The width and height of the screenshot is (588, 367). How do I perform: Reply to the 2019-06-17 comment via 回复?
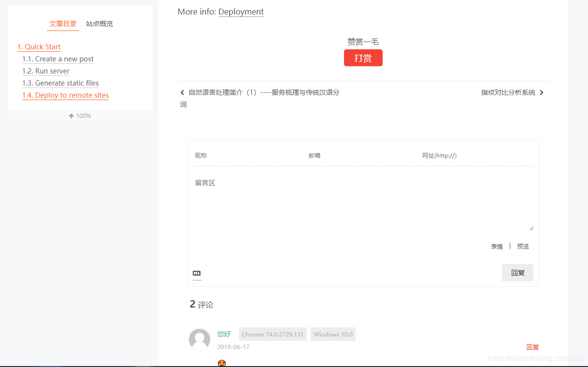click(532, 347)
